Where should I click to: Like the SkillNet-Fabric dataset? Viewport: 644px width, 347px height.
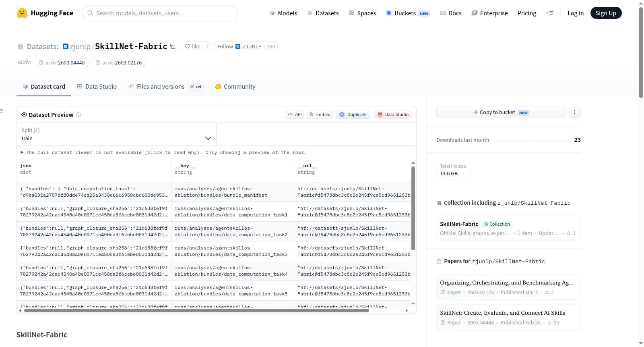click(x=192, y=46)
